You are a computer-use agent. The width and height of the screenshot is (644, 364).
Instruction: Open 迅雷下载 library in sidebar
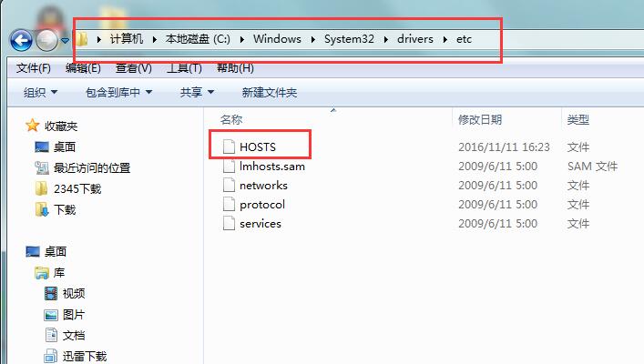tap(83, 356)
